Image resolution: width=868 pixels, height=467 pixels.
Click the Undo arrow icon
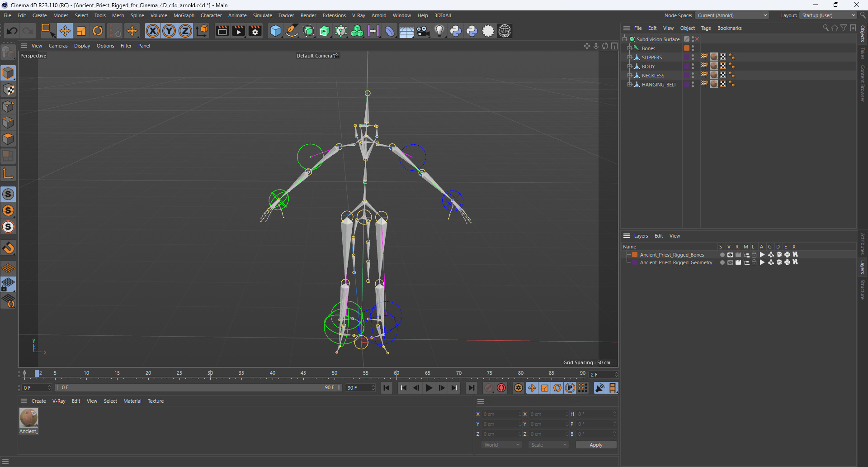coord(12,31)
